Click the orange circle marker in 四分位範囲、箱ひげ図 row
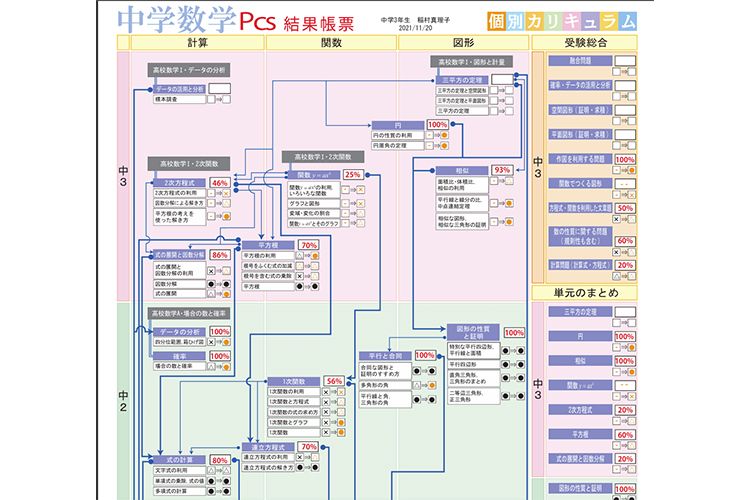The width and height of the screenshot is (750, 500). 226,342
